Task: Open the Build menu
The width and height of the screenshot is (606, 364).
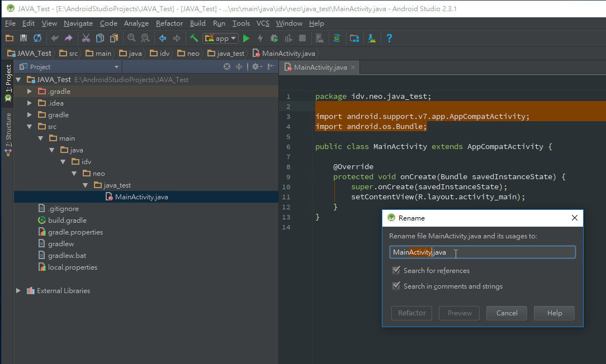Action: (197, 23)
